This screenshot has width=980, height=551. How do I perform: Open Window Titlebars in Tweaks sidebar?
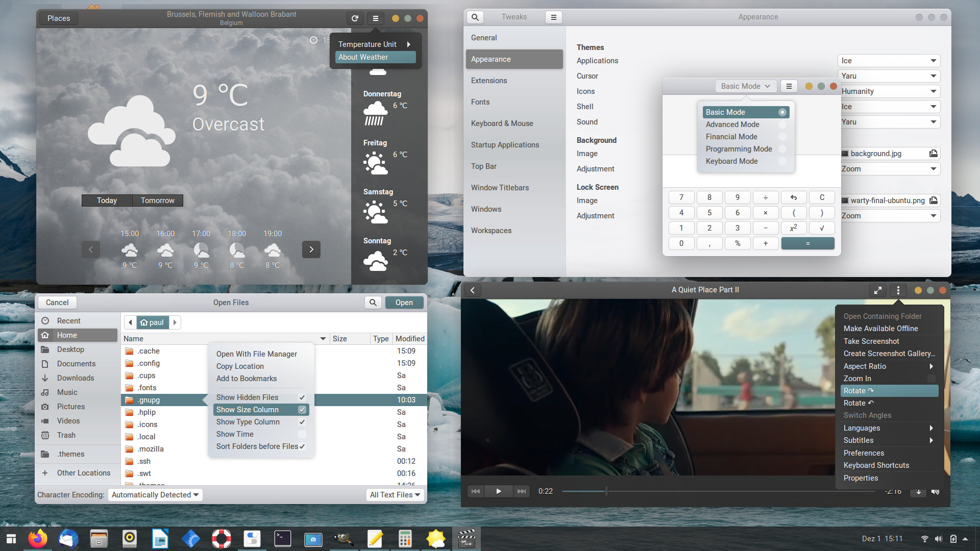click(514, 188)
